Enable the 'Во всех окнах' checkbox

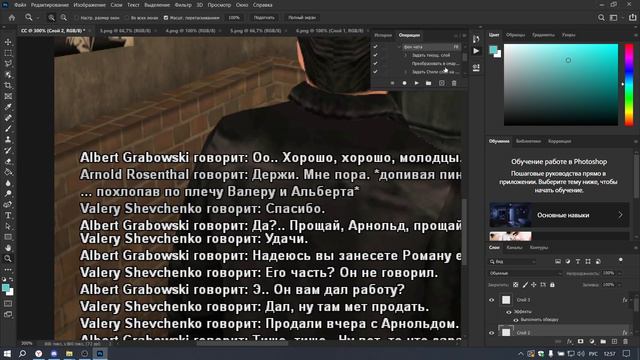(x=127, y=18)
